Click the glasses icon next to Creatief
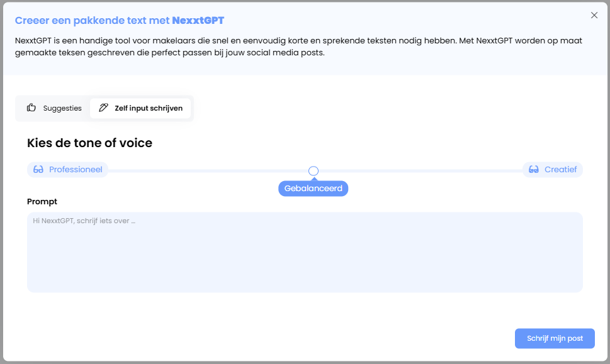The image size is (610, 364). click(x=534, y=170)
